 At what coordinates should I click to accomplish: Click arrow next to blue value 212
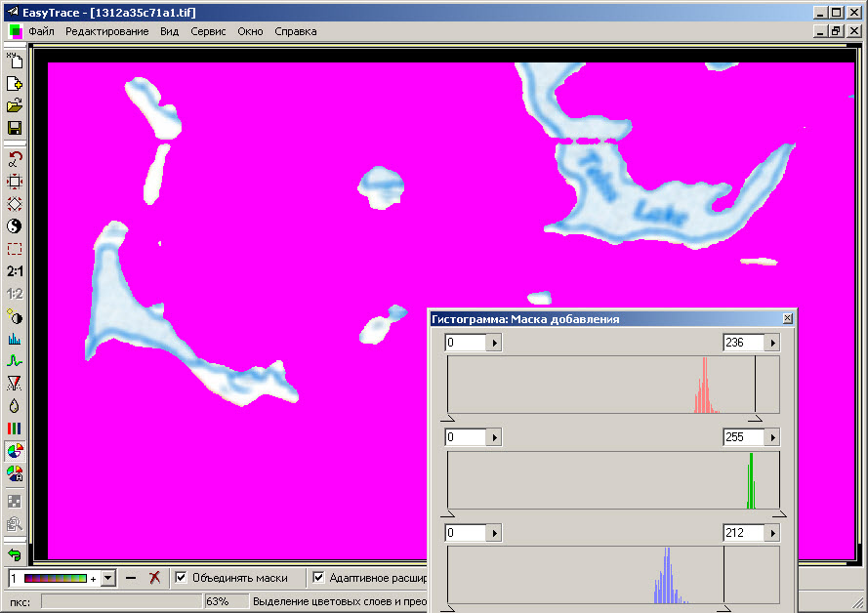772,534
